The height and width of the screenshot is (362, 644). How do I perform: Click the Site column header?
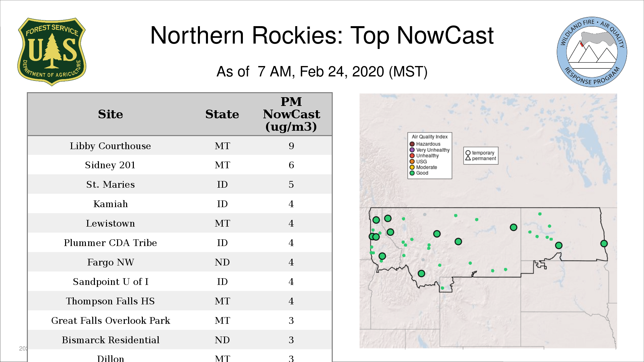click(110, 114)
